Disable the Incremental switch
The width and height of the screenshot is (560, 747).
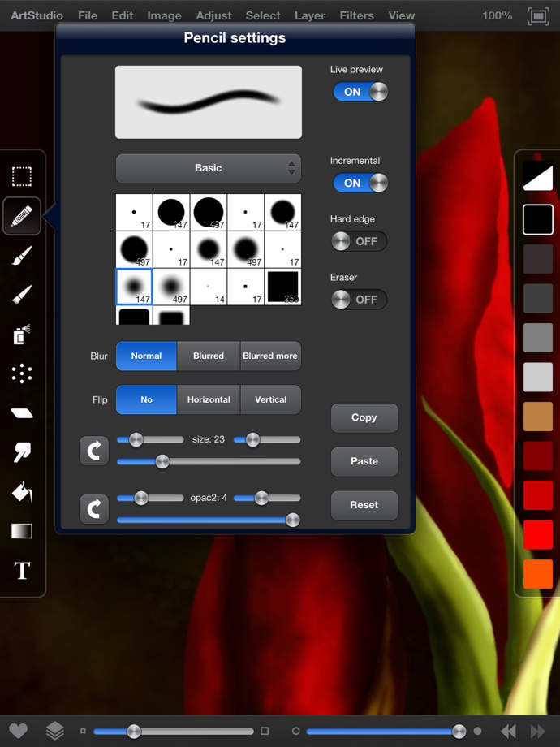(x=360, y=183)
